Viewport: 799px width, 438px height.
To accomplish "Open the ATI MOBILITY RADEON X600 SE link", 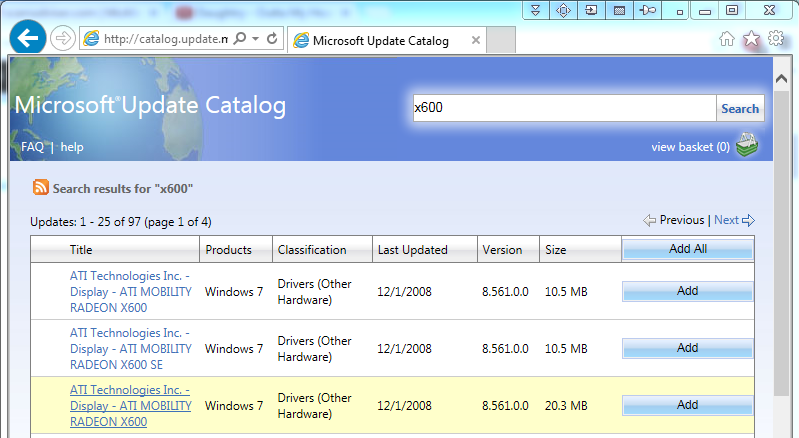I will [130, 349].
